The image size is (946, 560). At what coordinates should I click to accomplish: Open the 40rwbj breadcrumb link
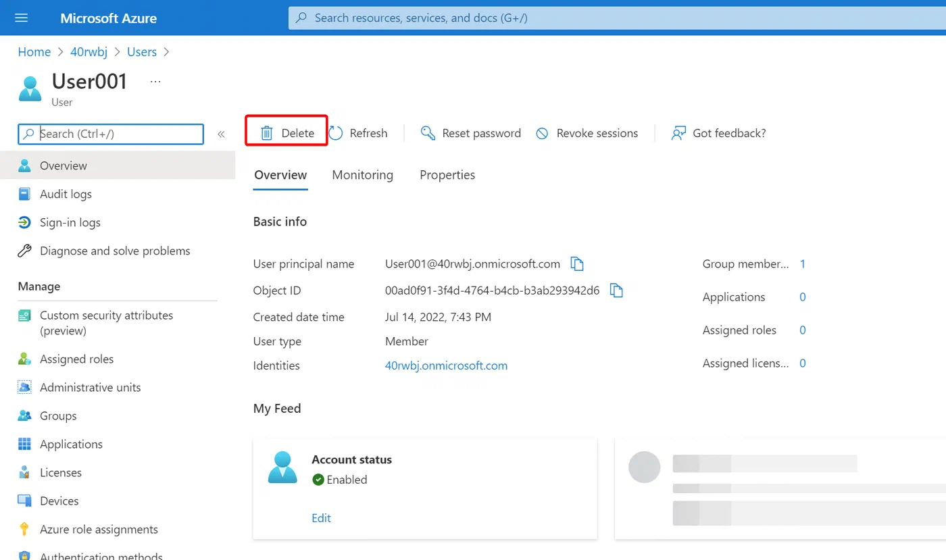tap(89, 52)
